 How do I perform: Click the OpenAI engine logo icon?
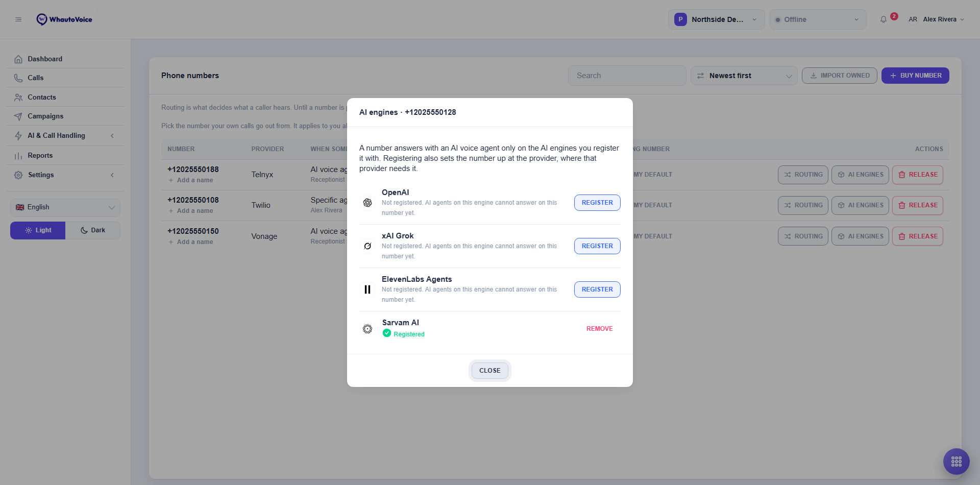pyautogui.click(x=367, y=203)
